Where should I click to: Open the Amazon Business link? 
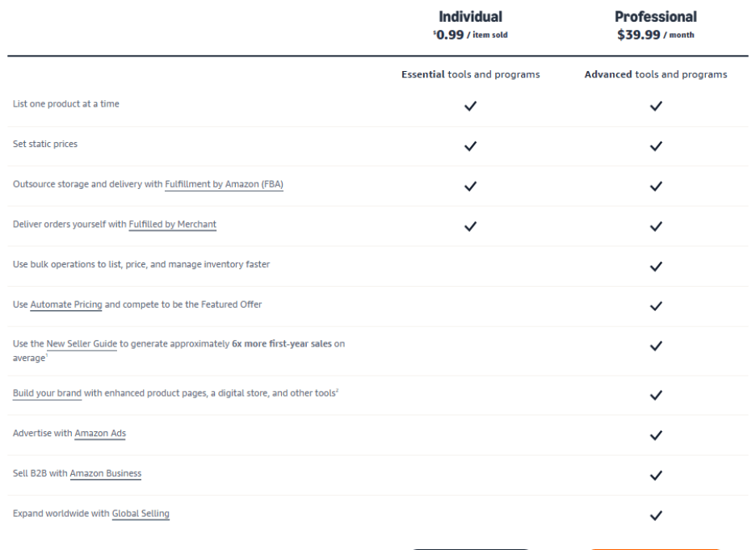(105, 473)
